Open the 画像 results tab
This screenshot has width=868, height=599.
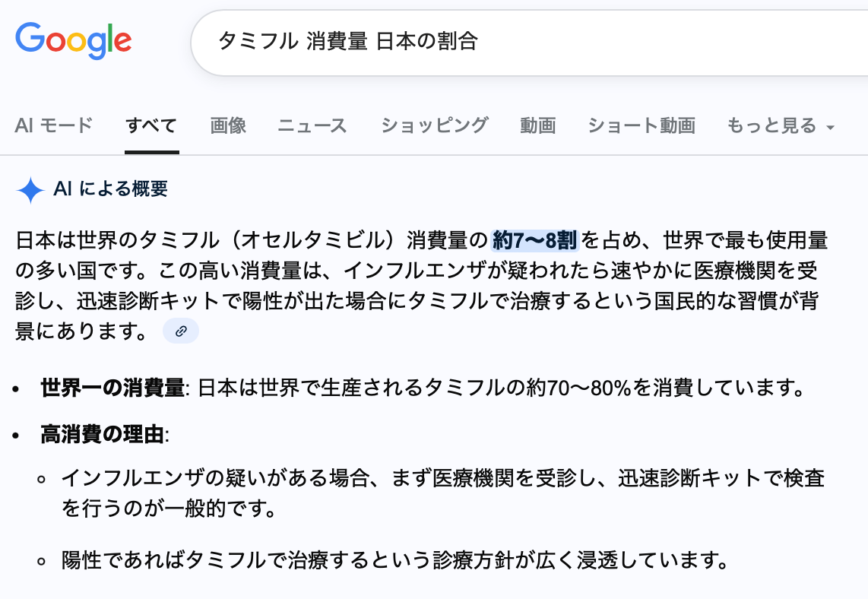(x=228, y=125)
